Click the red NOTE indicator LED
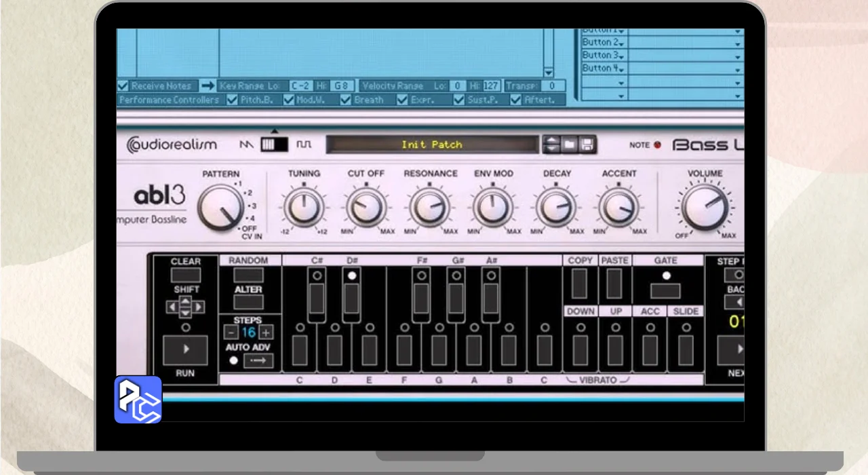This screenshot has height=475, width=868. (656, 145)
